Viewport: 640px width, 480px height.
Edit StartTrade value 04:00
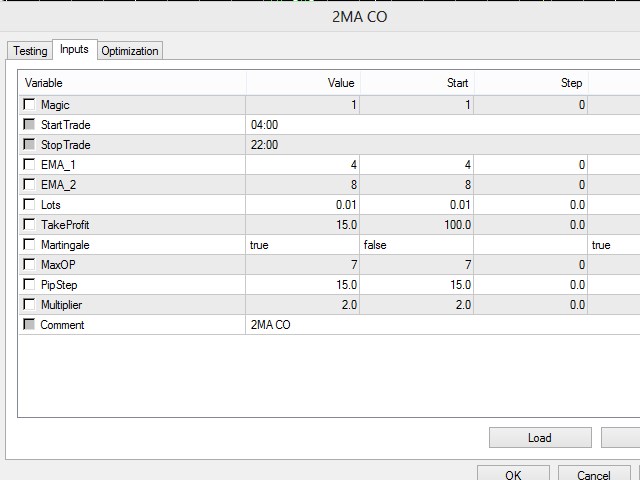pos(443,125)
